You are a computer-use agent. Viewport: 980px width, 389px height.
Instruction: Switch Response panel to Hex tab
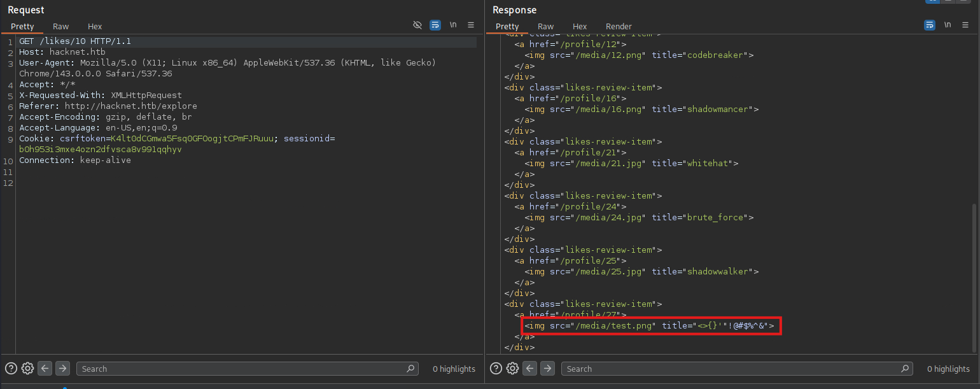pyautogui.click(x=580, y=27)
